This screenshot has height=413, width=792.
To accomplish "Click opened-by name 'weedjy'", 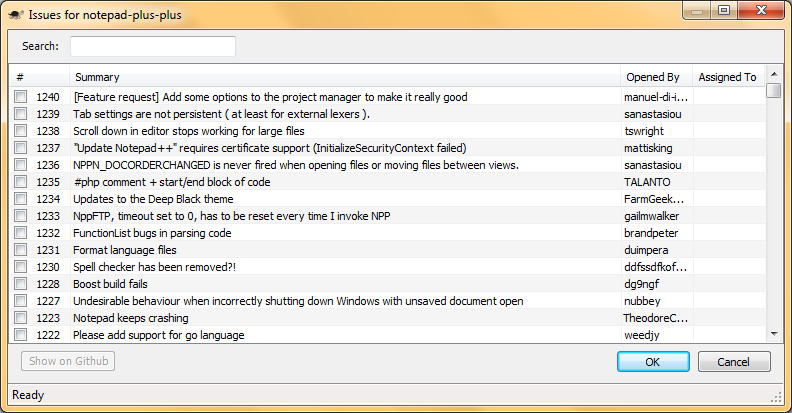I will pos(641,335).
